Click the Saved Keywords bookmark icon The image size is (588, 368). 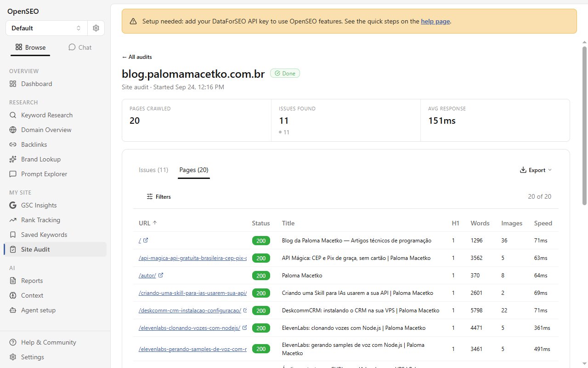tap(13, 235)
